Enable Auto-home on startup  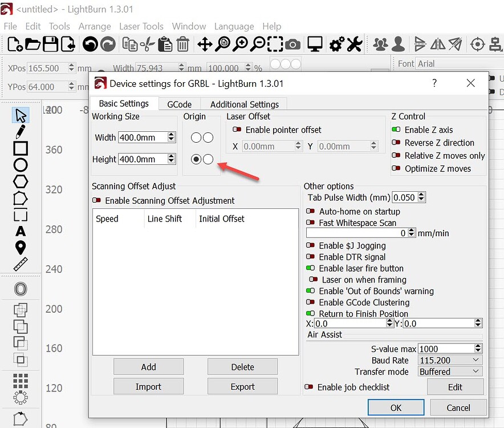(x=311, y=212)
